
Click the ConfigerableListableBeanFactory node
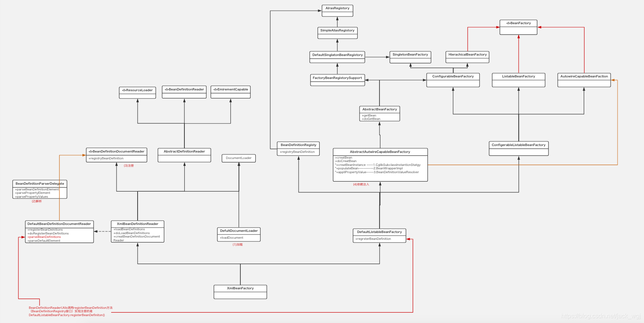[519, 148]
